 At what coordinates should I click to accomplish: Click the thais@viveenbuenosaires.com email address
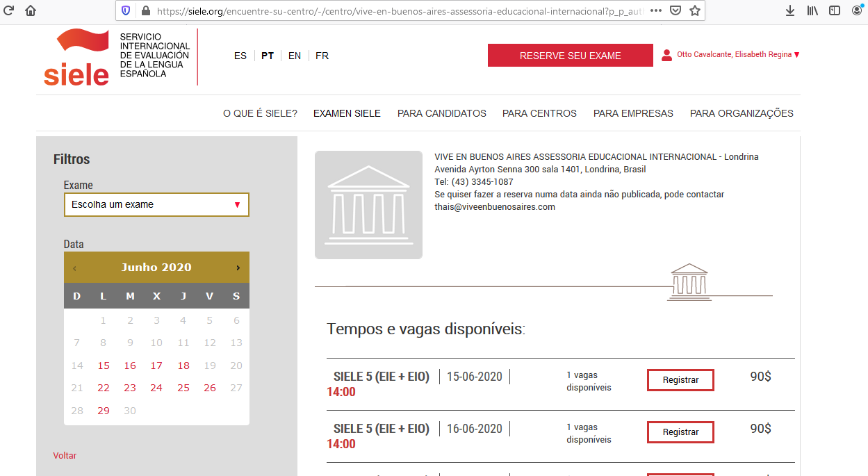coord(495,207)
